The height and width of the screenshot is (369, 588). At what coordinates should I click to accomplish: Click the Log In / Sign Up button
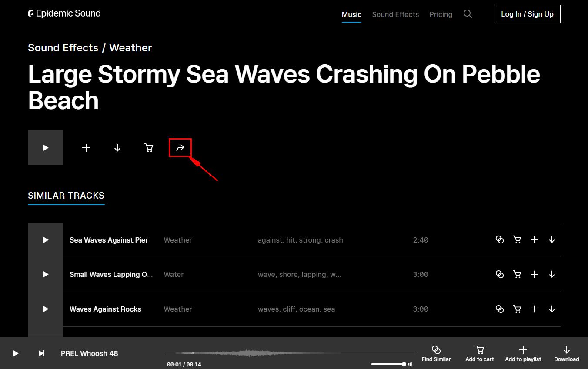point(527,14)
